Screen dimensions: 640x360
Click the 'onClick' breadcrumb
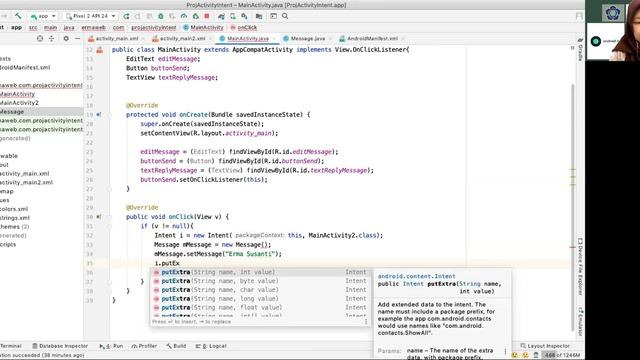pos(244,27)
